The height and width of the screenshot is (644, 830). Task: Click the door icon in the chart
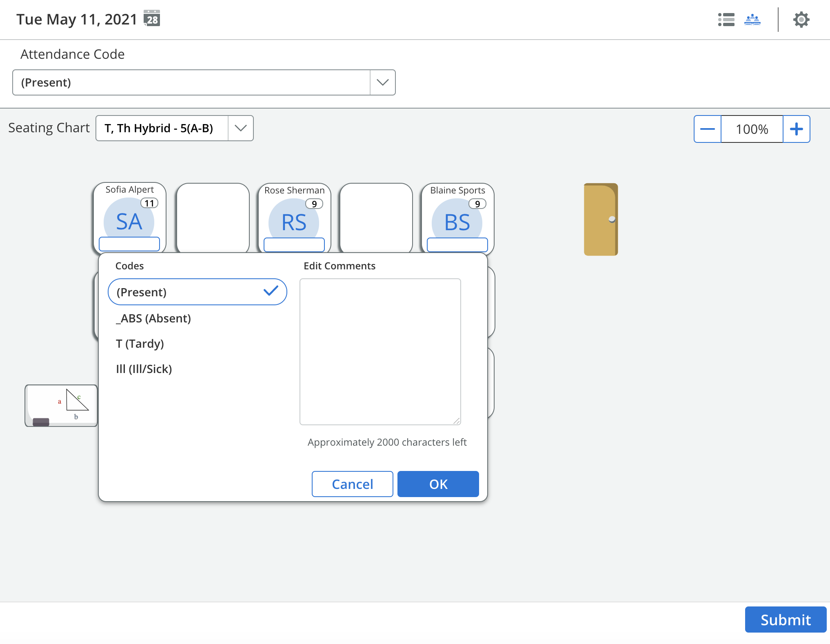(x=600, y=219)
